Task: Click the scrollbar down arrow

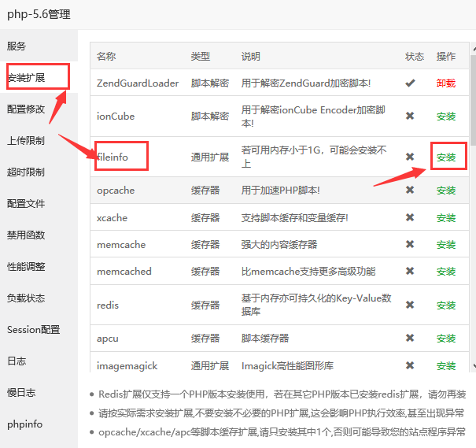Action: tap(474, 365)
